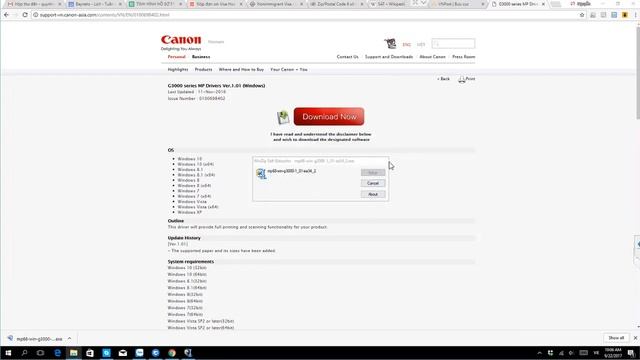Reload the page with refresh icon
This screenshot has width=640, height=360.
click(25, 15)
